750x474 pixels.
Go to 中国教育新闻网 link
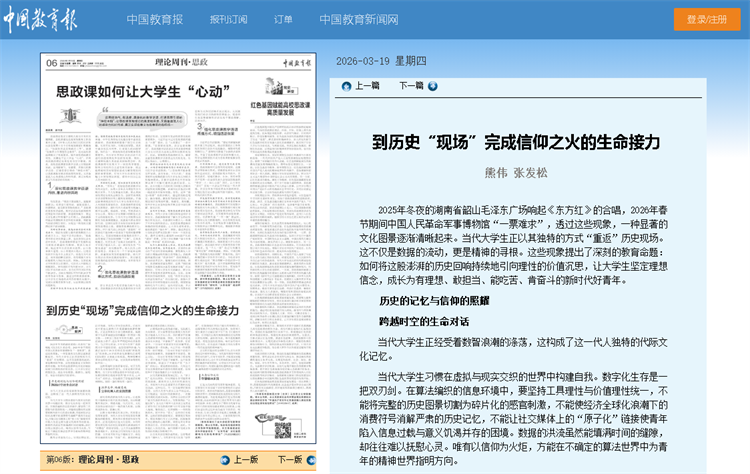[x=359, y=20]
